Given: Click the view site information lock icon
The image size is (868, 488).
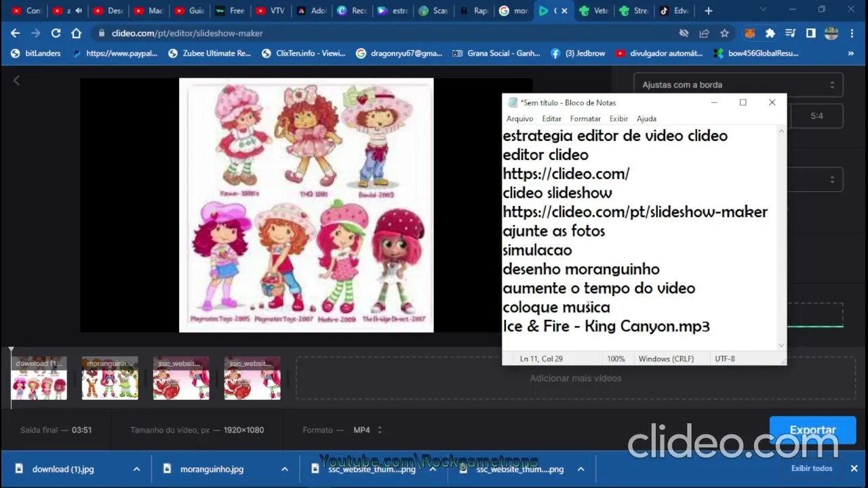Looking at the screenshot, I should (x=101, y=33).
